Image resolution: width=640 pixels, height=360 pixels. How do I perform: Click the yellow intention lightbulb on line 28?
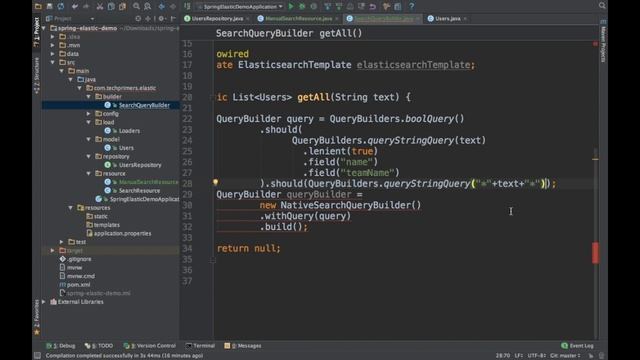click(216, 182)
